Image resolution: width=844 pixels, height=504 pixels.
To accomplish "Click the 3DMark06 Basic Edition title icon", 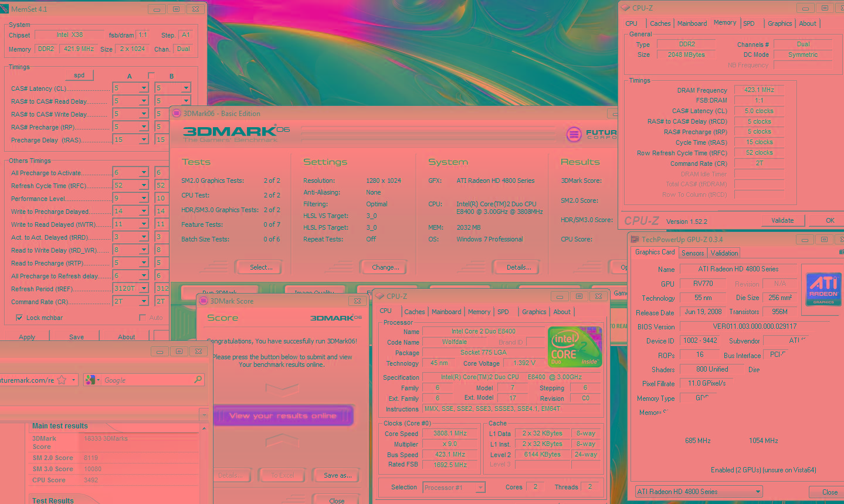I will (x=177, y=114).
